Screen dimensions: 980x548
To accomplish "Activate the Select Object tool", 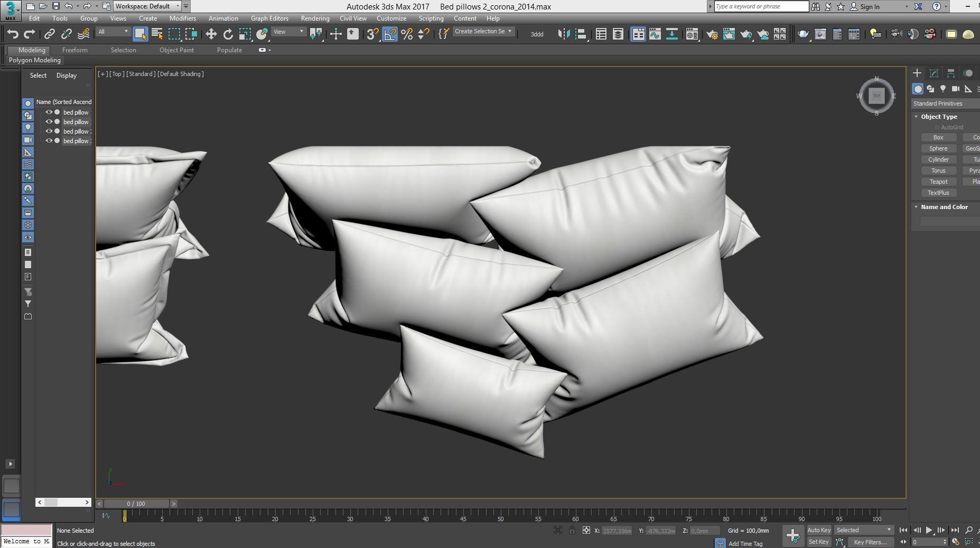I will (x=140, y=34).
